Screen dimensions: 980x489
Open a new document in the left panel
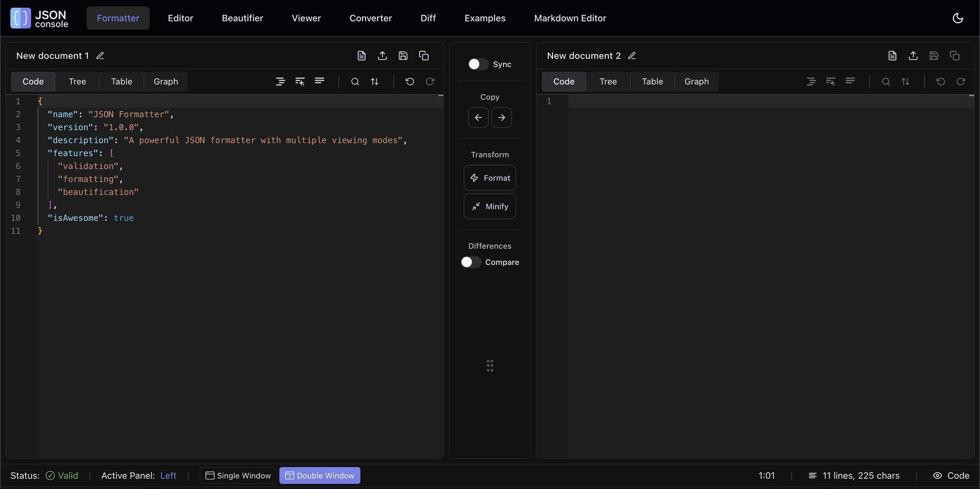[x=361, y=56]
